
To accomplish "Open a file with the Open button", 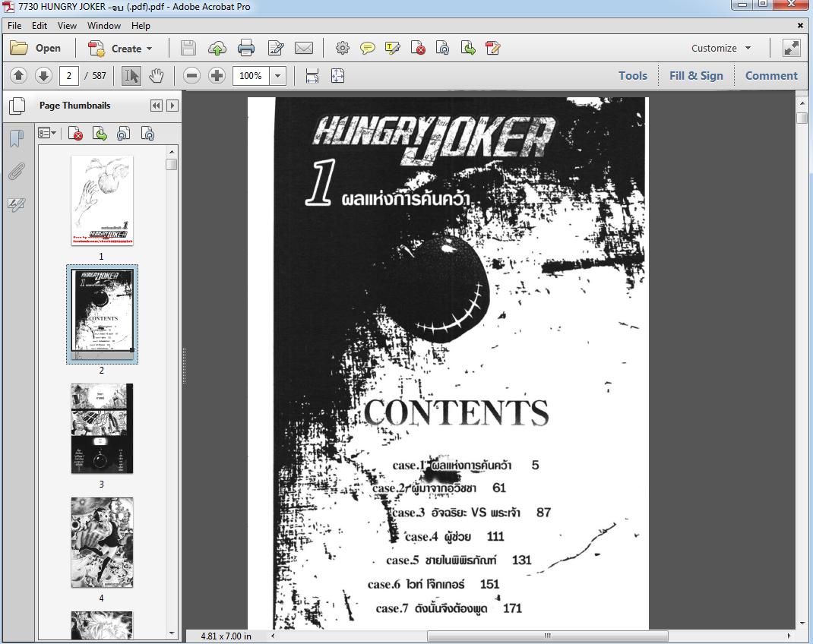I will 35,48.
